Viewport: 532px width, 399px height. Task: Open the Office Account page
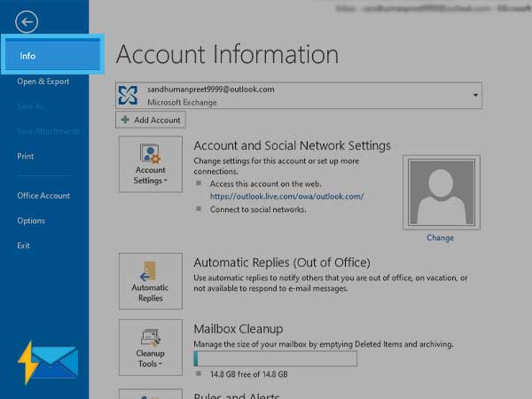pyautogui.click(x=43, y=196)
